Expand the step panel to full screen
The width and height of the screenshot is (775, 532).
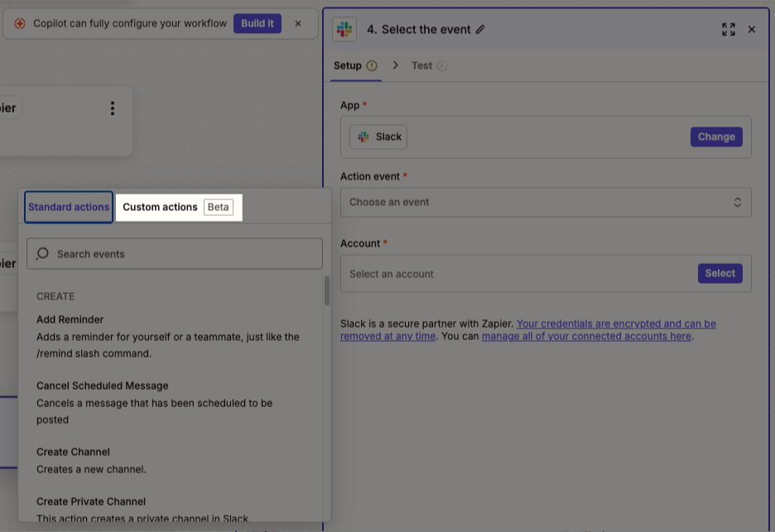tap(728, 30)
